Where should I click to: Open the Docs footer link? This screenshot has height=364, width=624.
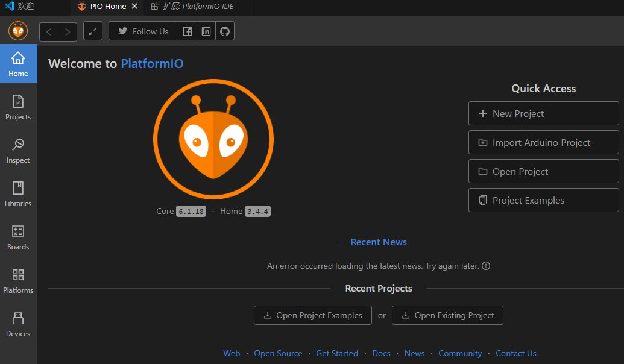[381, 353]
